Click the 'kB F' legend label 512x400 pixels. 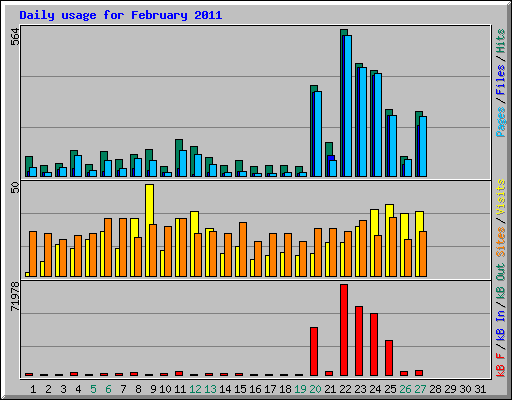500,364
